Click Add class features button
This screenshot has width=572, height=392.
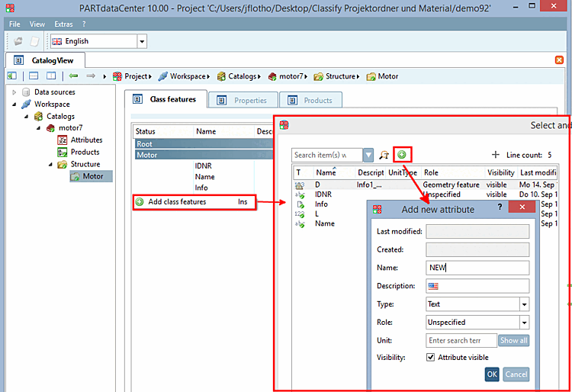[x=194, y=202]
